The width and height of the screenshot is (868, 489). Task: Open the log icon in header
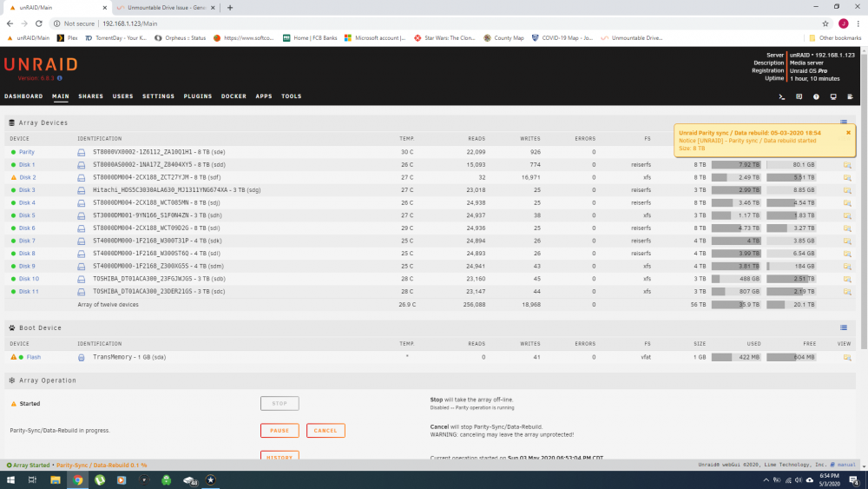851,96
